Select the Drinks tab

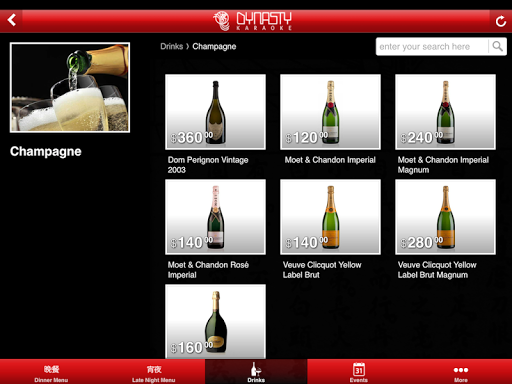point(256,372)
